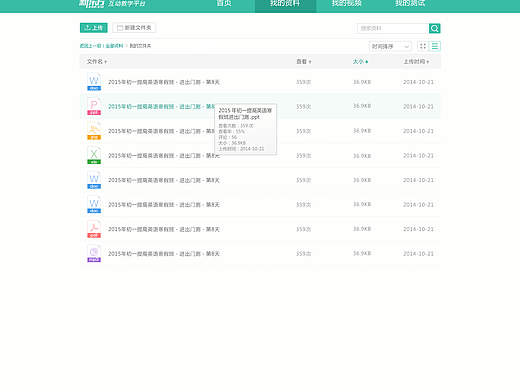520x390 pixels.
Task: Click the pink ppt file icon
Action: pyautogui.click(x=94, y=106)
